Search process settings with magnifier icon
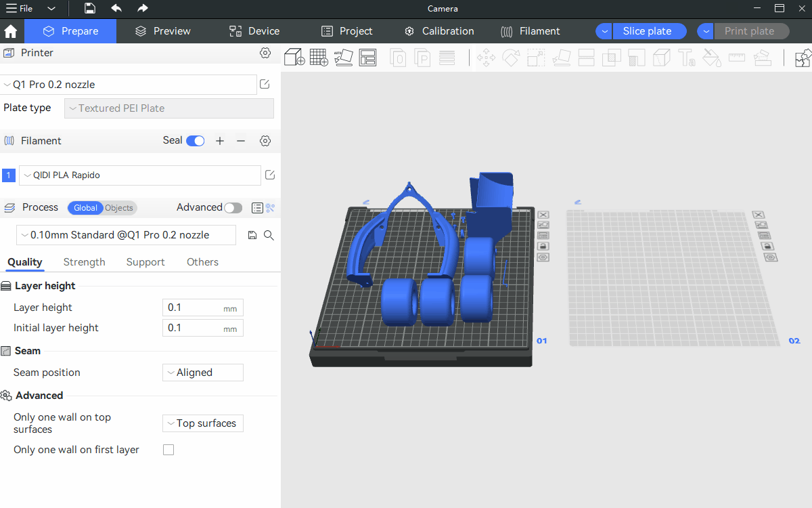 (269, 235)
